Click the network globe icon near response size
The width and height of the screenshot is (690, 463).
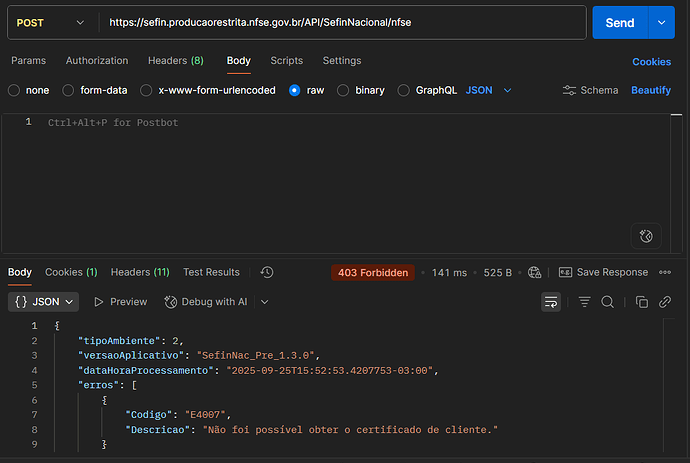tap(534, 272)
